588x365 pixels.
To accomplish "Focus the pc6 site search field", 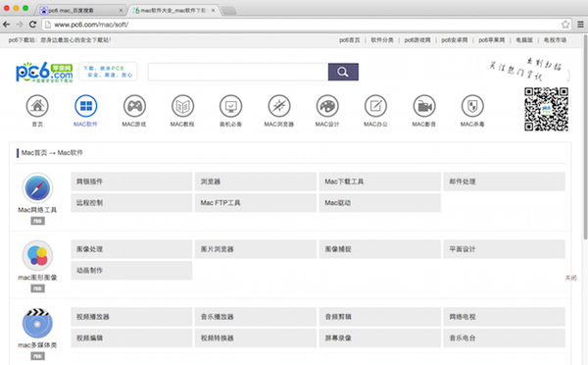I will (x=238, y=72).
